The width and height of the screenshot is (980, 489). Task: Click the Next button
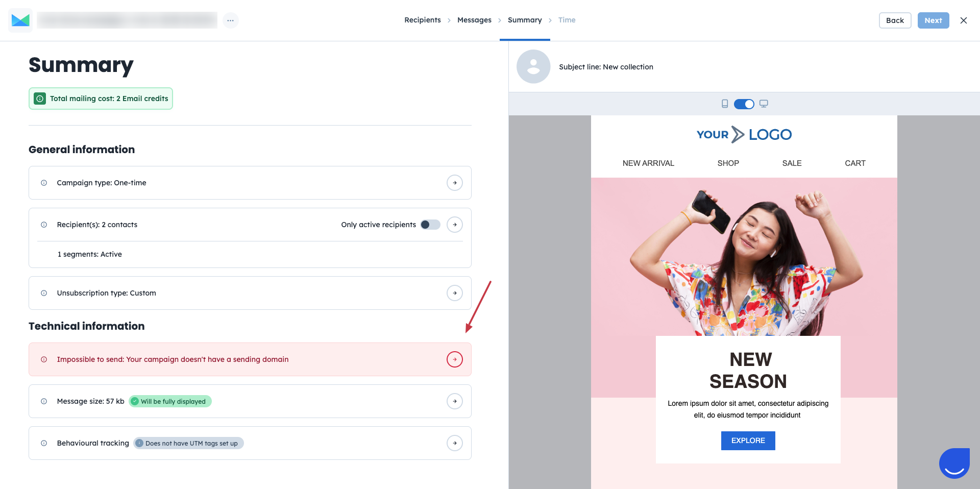coord(933,20)
